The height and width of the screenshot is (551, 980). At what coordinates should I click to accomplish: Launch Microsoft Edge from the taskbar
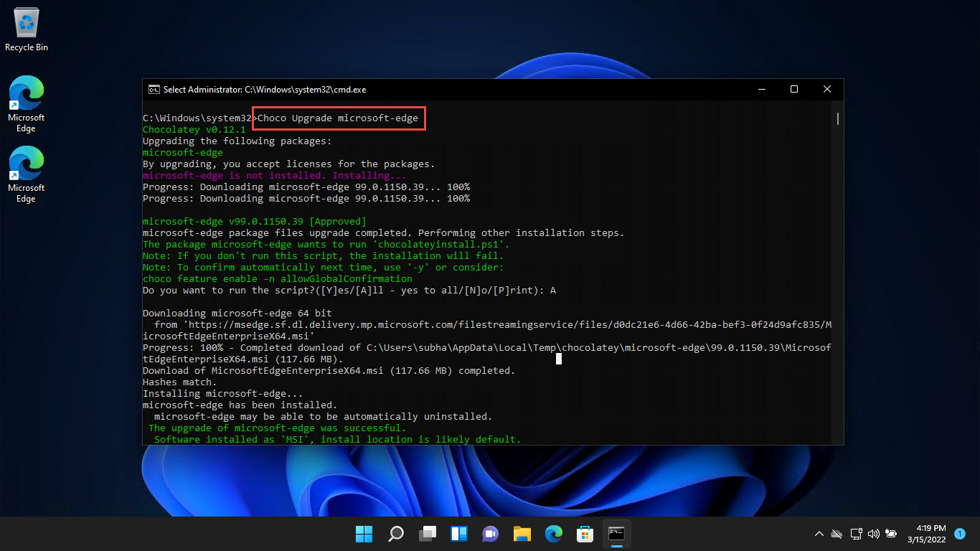pos(553,534)
